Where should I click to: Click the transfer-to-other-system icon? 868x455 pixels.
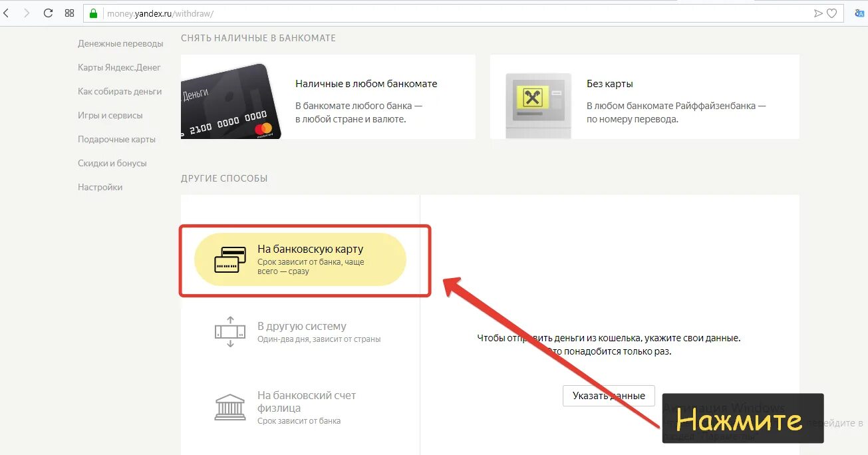point(229,331)
